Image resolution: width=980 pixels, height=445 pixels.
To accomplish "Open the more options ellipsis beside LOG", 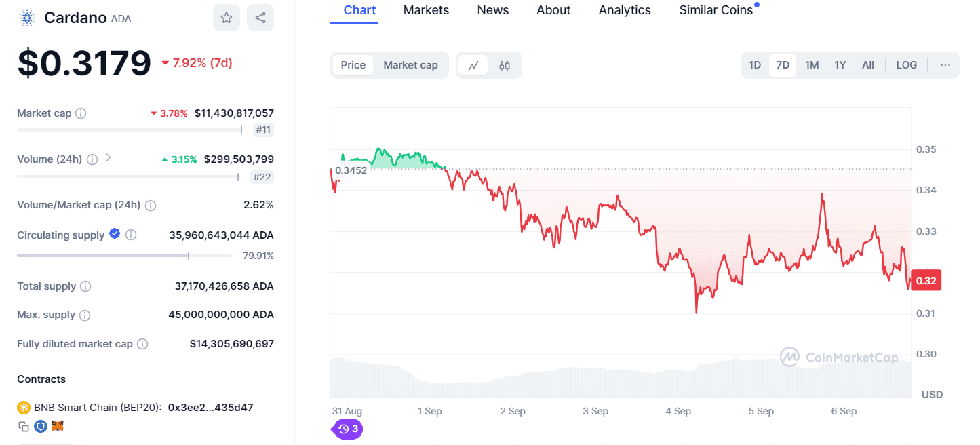I will tap(945, 64).
